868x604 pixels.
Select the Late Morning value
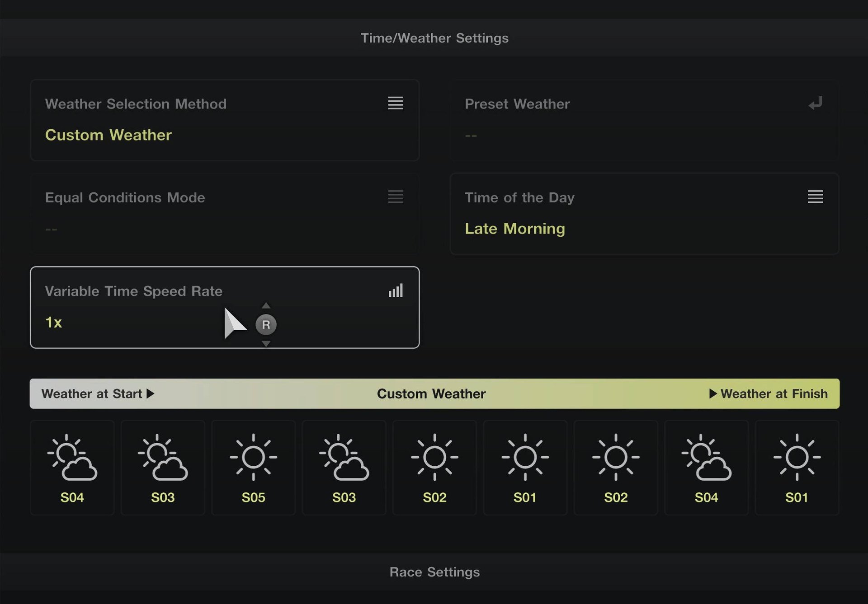click(514, 229)
